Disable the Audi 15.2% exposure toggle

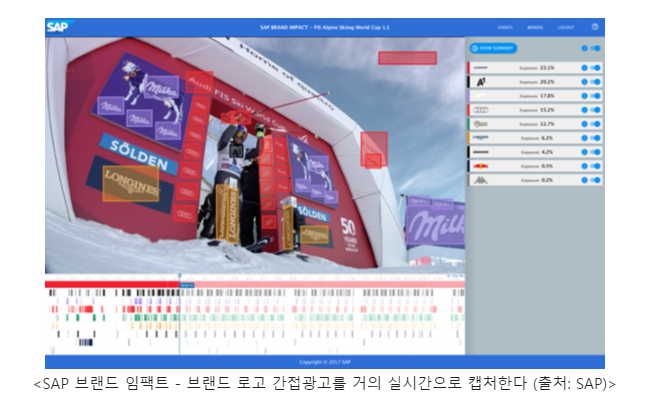[x=596, y=110]
